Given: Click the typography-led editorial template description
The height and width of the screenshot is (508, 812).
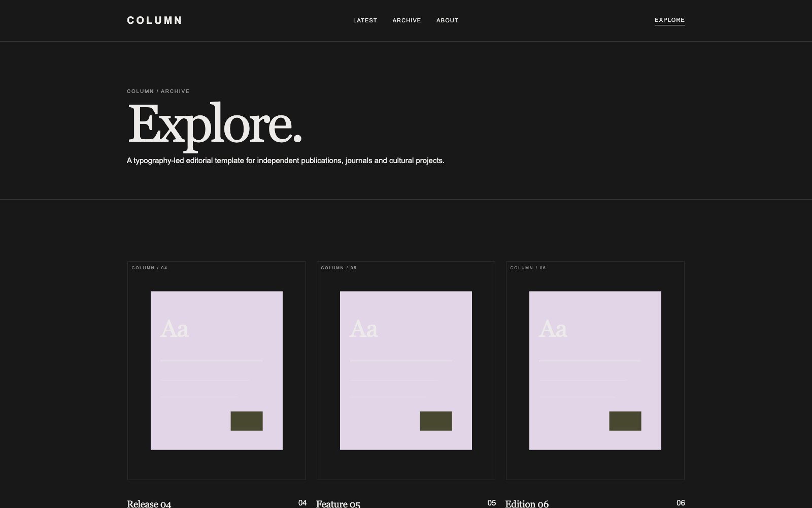Looking at the screenshot, I should 286,161.
